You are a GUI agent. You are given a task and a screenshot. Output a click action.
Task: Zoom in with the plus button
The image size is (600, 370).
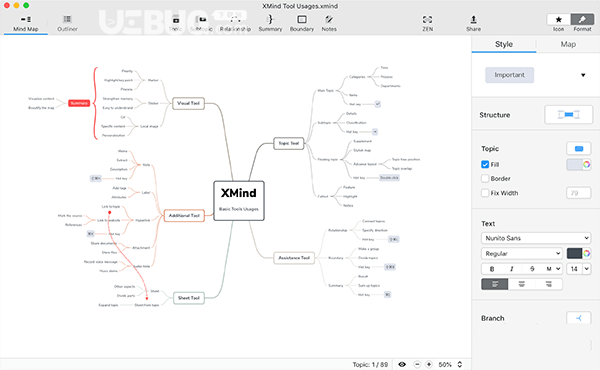[429, 365]
